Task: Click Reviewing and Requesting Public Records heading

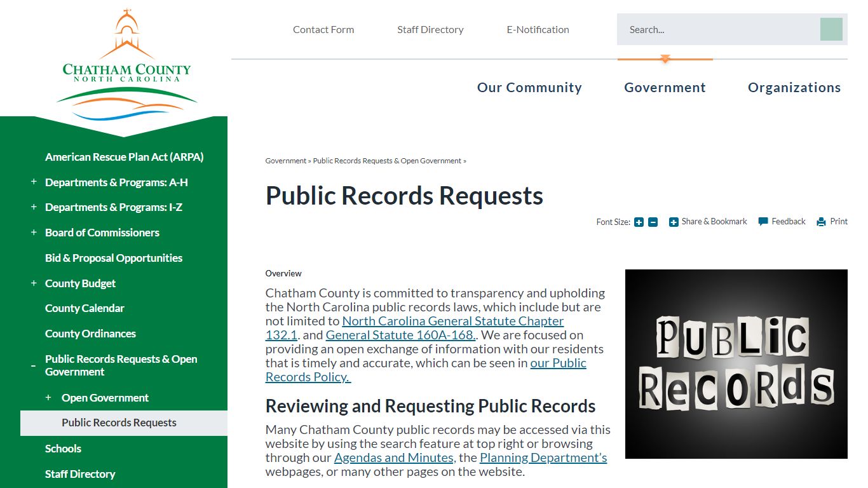Action: pos(430,406)
